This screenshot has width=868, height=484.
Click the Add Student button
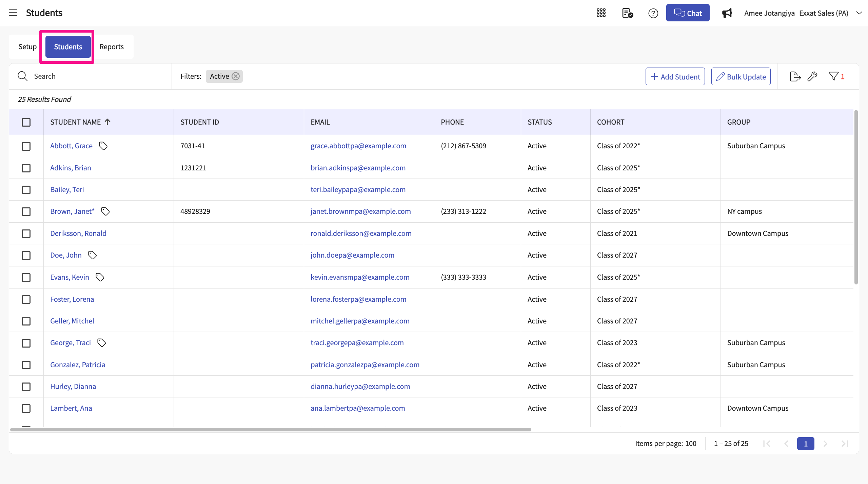click(675, 76)
